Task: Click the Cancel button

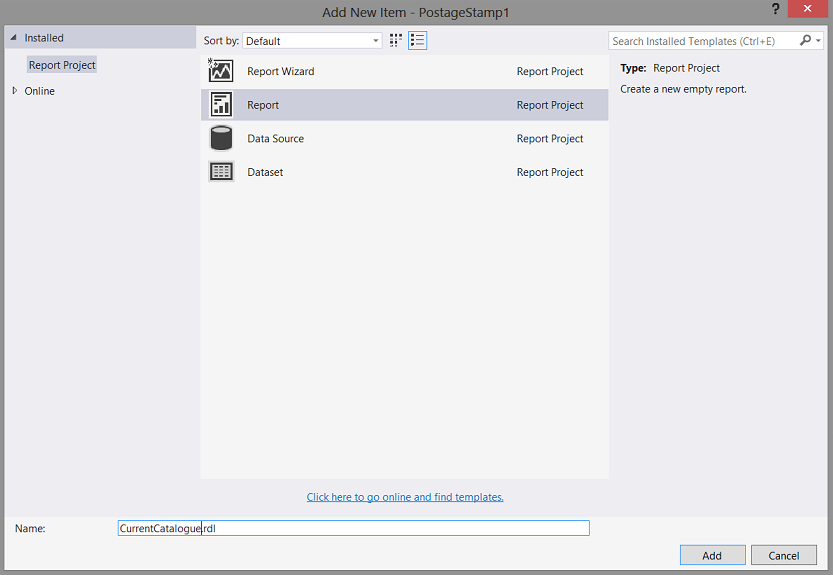Action: tap(784, 555)
